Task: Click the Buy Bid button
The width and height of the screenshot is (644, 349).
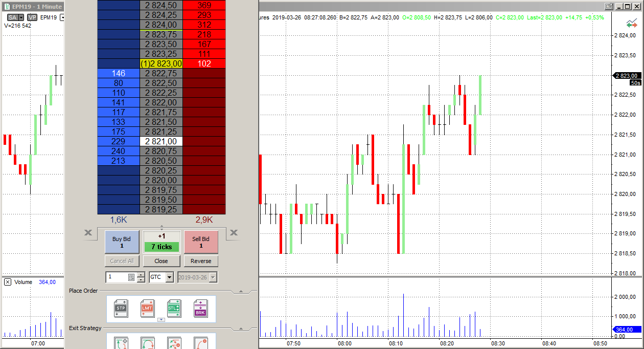Action: (122, 242)
